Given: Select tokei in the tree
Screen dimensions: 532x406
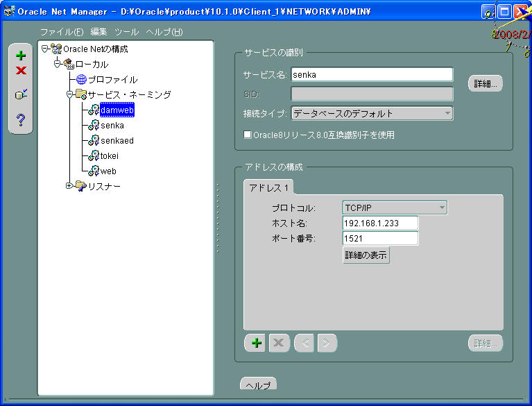Looking at the screenshot, I should pyautogui.click(x=110, y=156).
